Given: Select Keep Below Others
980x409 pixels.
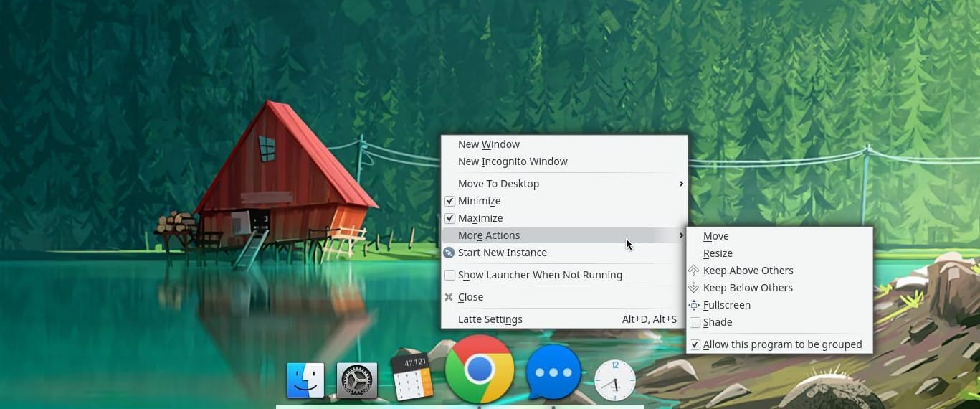Looking at the screenshot, I should 779,288.
